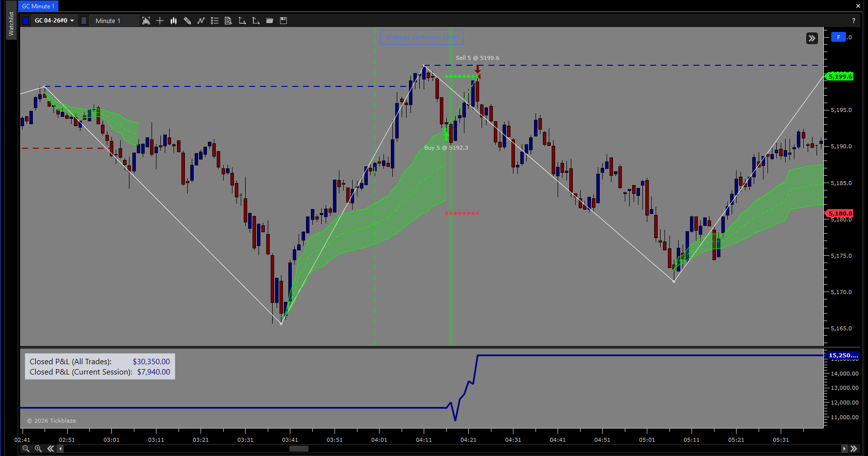
Task: Click the horizontal scrollbar thumb
Action: click(299, 449)
